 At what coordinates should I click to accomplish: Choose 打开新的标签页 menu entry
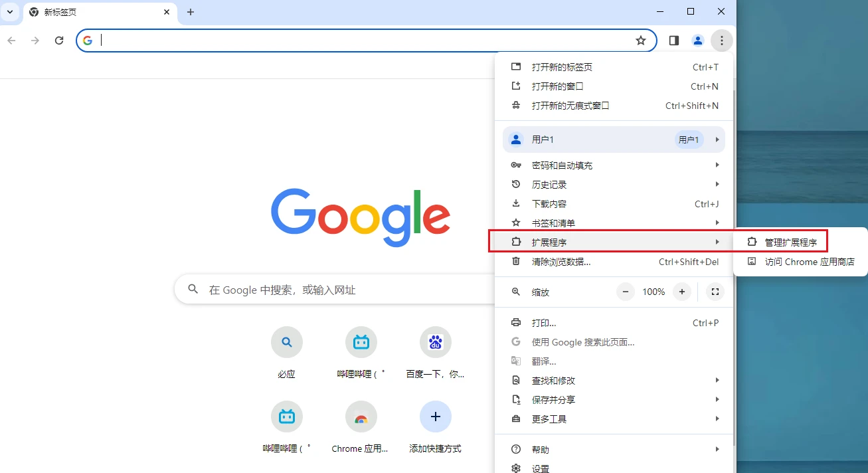614,67
